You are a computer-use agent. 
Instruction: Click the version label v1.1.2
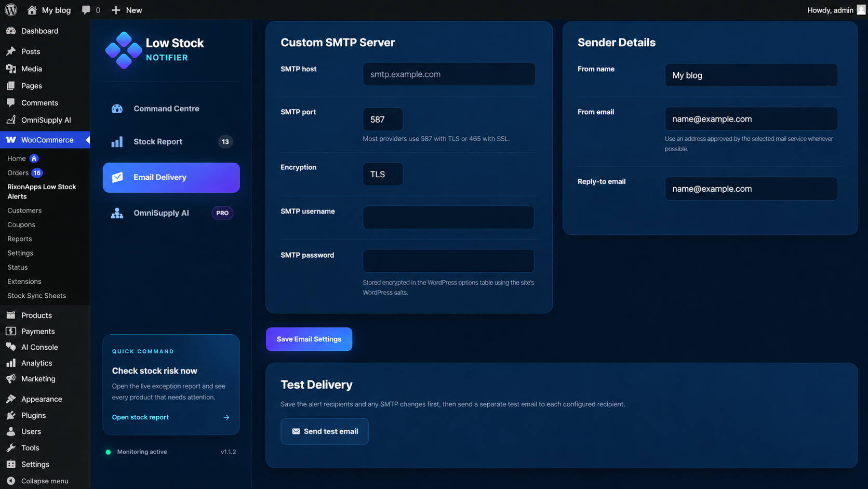[x=228, y=452]
